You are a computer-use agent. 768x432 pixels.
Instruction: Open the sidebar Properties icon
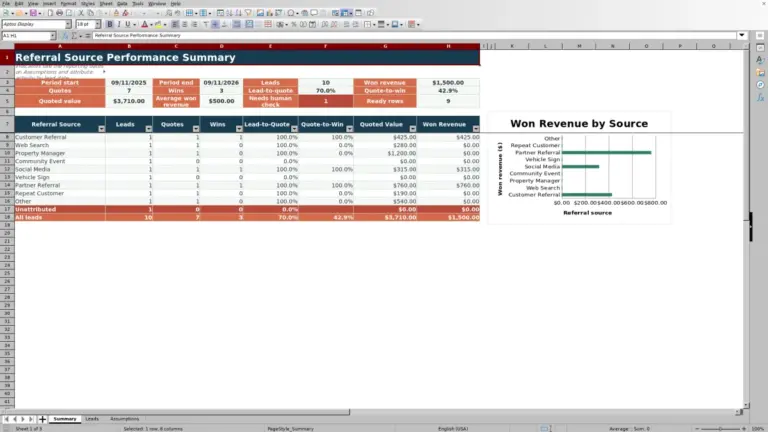(760, 48)
